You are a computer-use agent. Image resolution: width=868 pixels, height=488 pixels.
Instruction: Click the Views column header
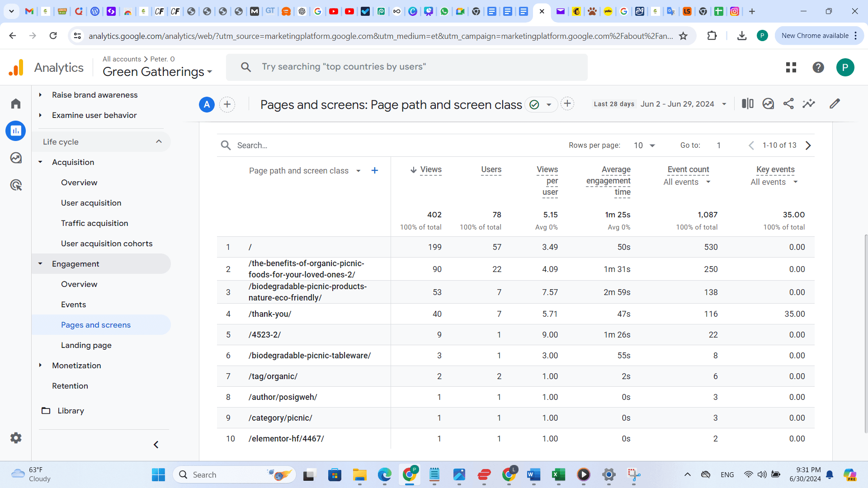coord(430,170)
